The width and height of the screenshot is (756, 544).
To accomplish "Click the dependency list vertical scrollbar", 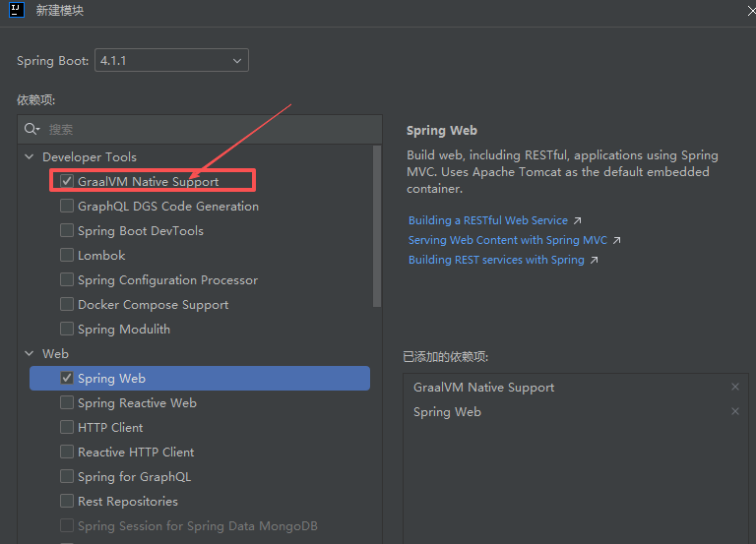I will click(x=377, y=226).
